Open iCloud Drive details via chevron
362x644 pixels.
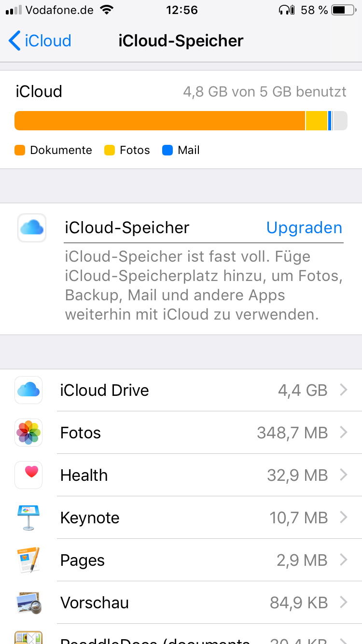[344, 390]
